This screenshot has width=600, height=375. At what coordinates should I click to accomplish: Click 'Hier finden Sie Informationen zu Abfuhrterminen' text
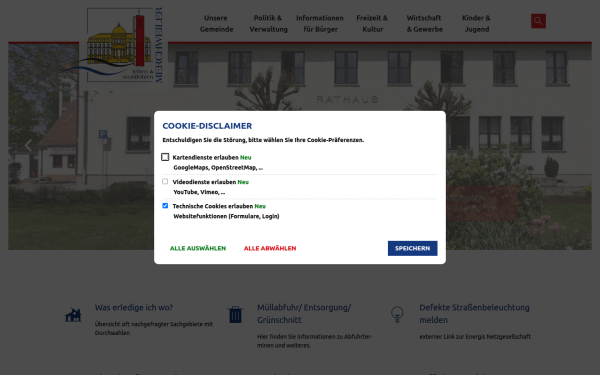pos(315,341)
